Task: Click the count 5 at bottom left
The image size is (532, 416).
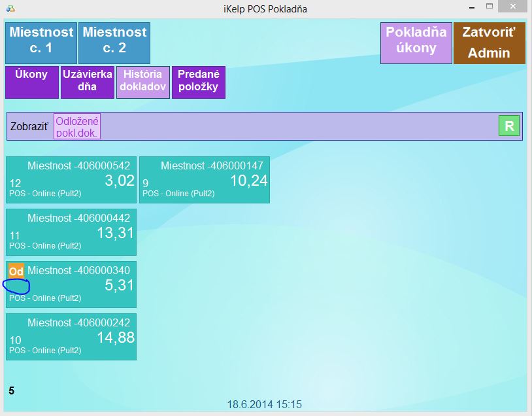Action: (x=12, y=391)
